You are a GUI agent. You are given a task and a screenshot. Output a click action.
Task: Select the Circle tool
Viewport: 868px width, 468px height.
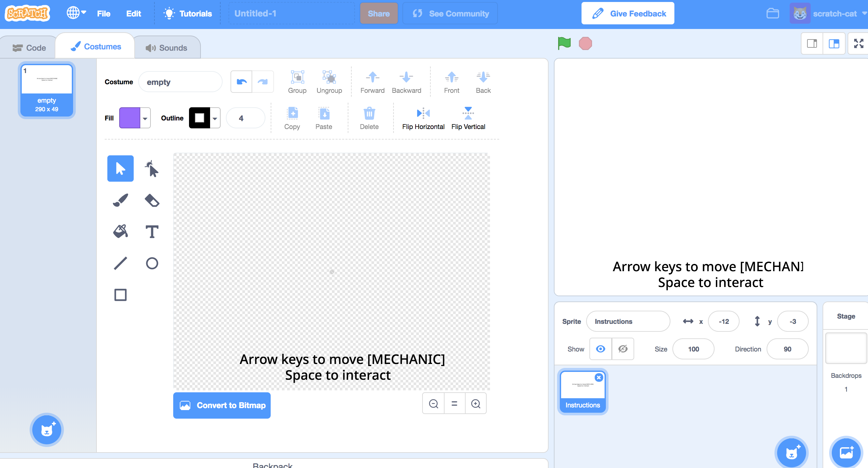point(151,263)
